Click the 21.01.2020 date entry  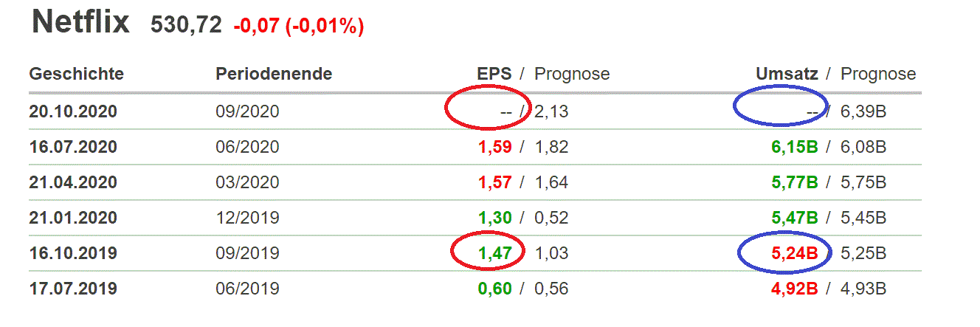point(73,218)
